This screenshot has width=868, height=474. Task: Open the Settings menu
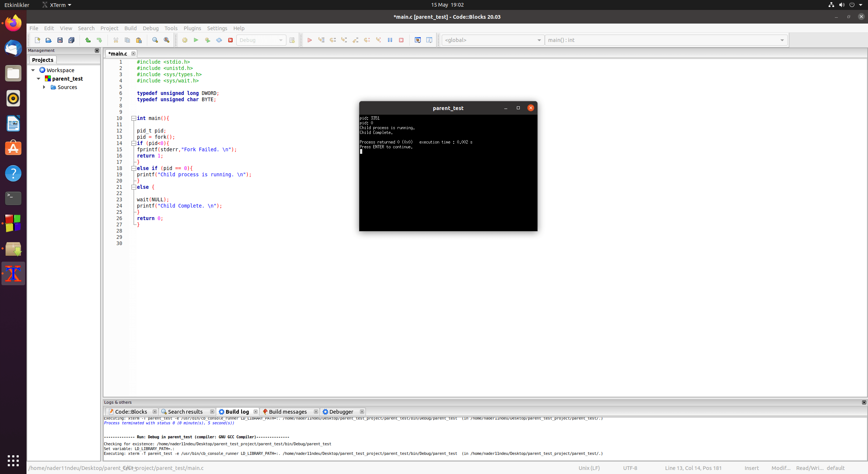(x=217, y=28)
